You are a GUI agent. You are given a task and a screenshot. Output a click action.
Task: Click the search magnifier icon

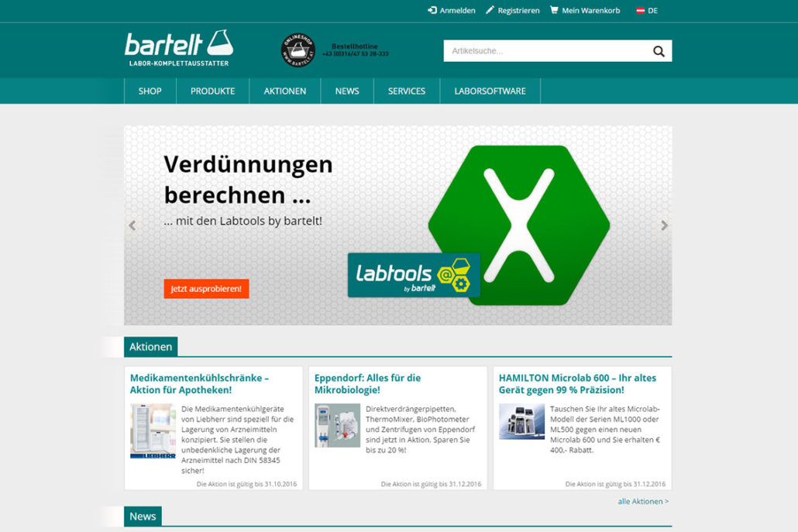(659, 51)
